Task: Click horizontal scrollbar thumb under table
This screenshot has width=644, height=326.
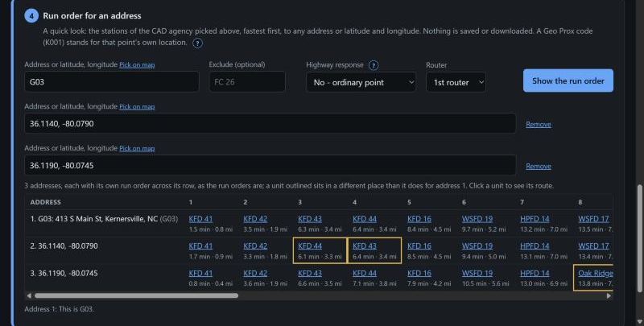Action: pyautogui.click(x=136, y=295)
